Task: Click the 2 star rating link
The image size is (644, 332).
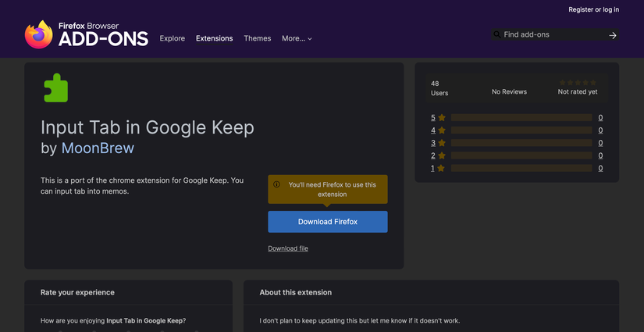Action: [438, 155]
